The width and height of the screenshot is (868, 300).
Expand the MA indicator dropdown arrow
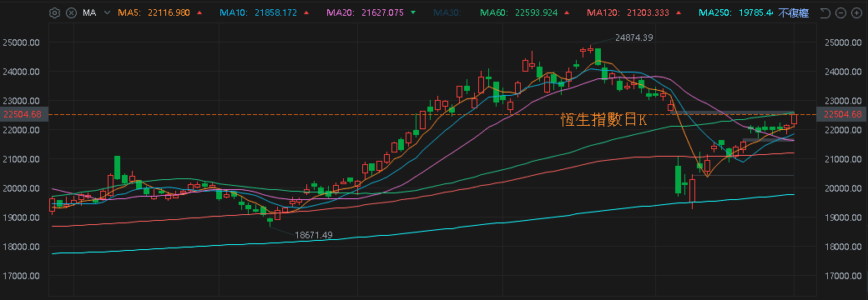(108, 12)
